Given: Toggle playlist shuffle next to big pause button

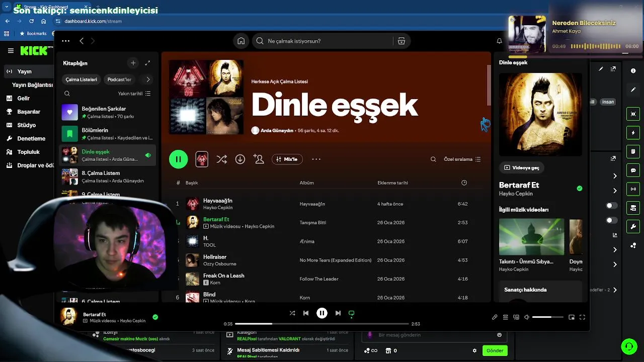Looking at the screenshot, I should (x=221, y=159).
